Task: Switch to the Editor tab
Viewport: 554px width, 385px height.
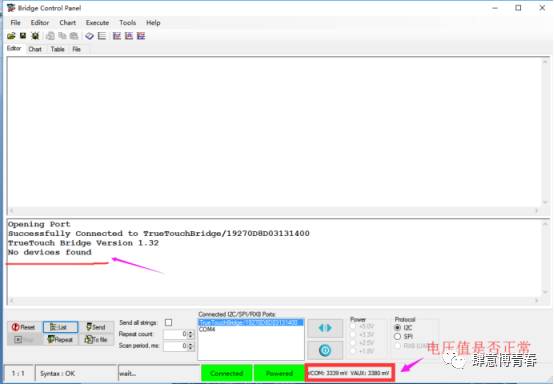Action: coord(14,48)
